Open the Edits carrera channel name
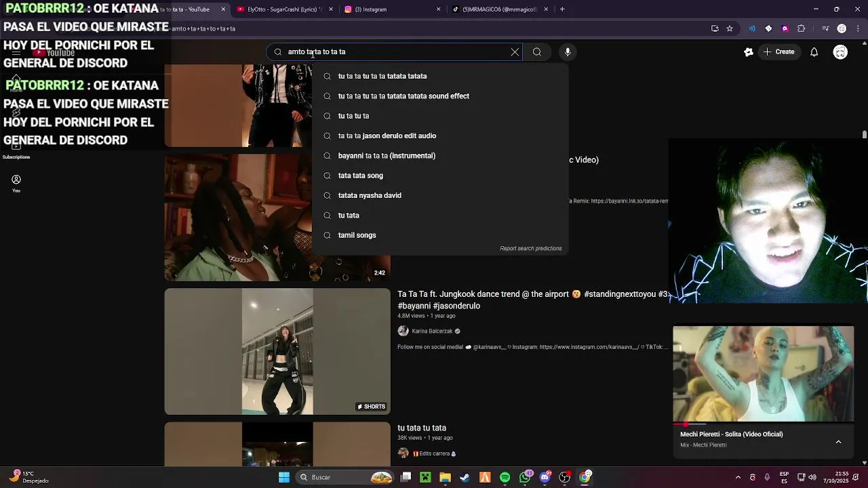Screen dimensions: 868x488 pyautogui.click(x=435, y=453)
